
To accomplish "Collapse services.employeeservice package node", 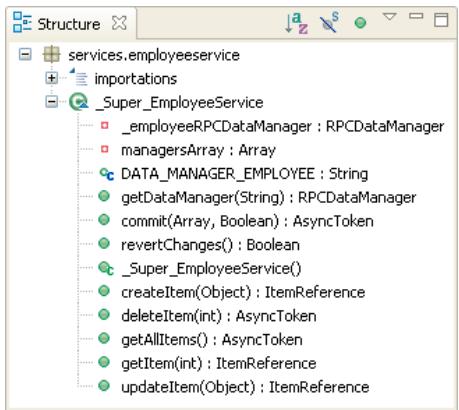I will [x=25, y=54].
